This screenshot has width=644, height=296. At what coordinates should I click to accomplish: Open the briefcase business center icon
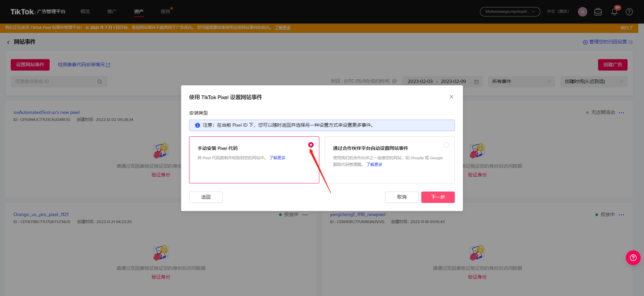click(598, 12)
